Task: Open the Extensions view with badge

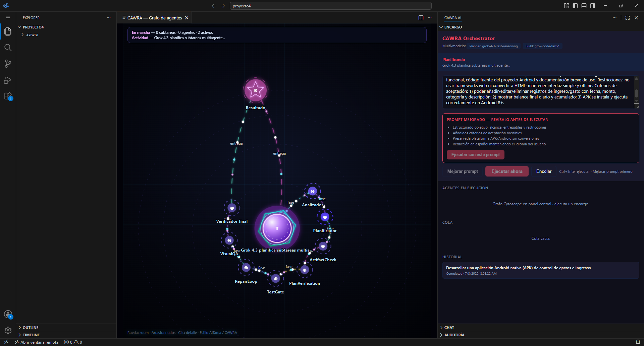Action: click(x=8, y=96)
